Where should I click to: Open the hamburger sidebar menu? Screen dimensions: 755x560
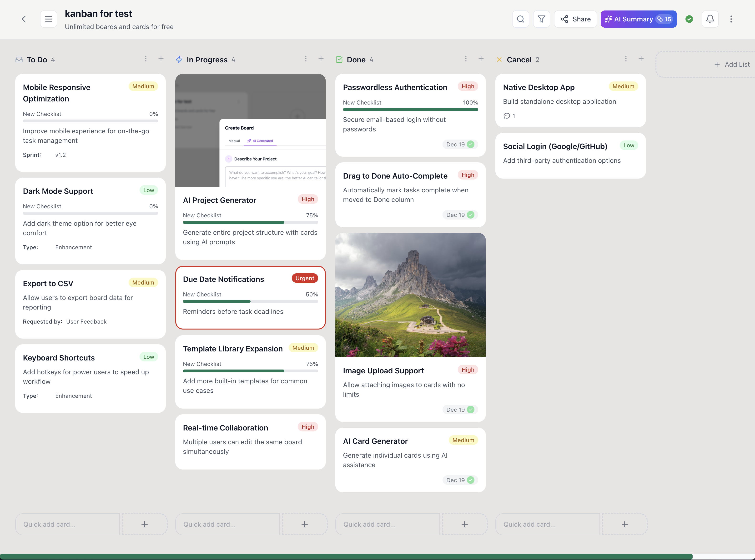click(49, 19)
